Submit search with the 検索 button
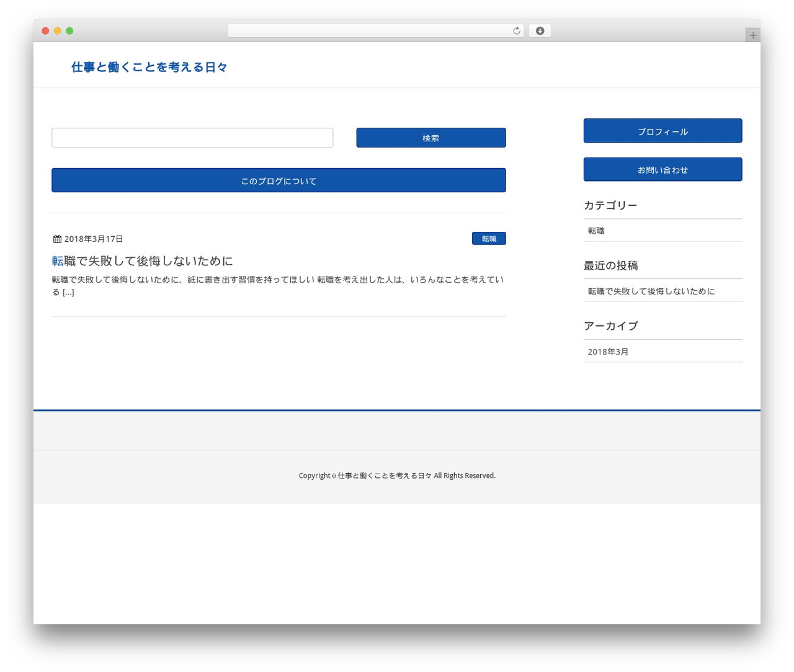794x672 pixels. coord(431,138)
